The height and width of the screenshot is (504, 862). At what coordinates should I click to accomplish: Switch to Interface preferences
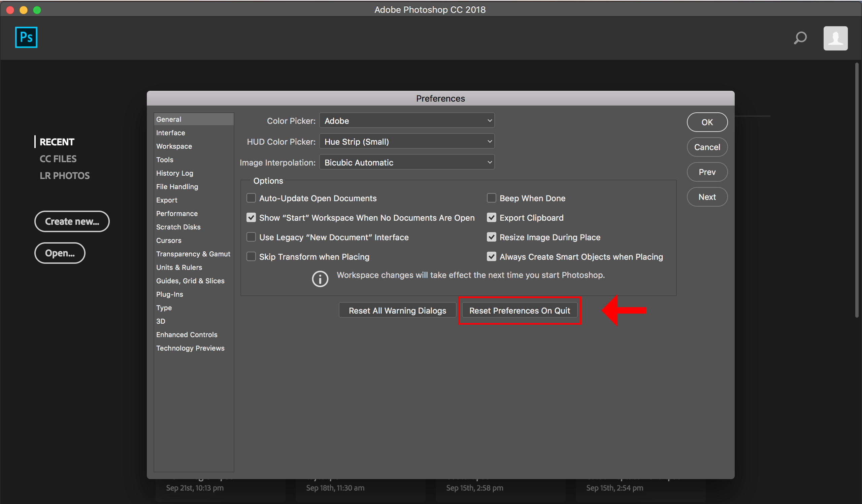pyautogui.click(x=194, y=133)
